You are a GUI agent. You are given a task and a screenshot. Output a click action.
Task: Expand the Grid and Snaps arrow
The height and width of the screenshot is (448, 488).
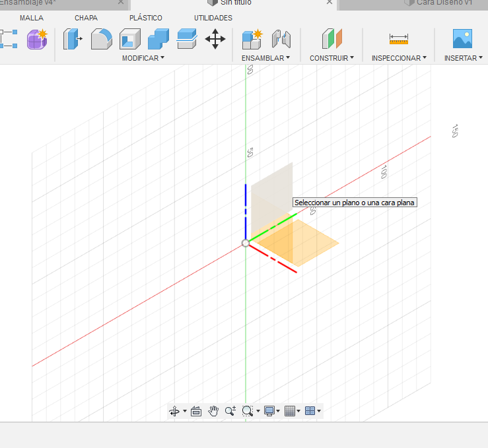click(x=298, y=411)
